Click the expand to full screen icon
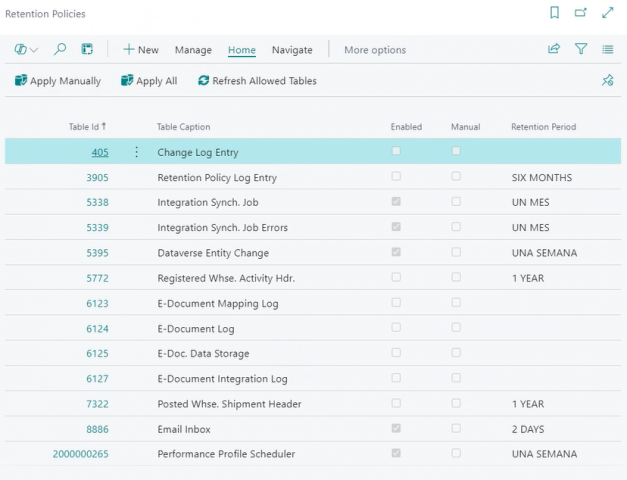 (x=608, y=14)
